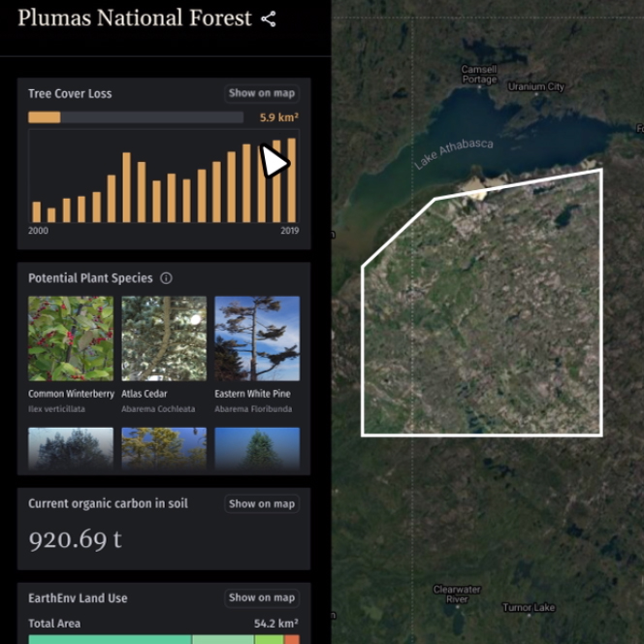Click the Turnor Lake map label
This screenshot has width=644, height=644.
coord(529,607)
